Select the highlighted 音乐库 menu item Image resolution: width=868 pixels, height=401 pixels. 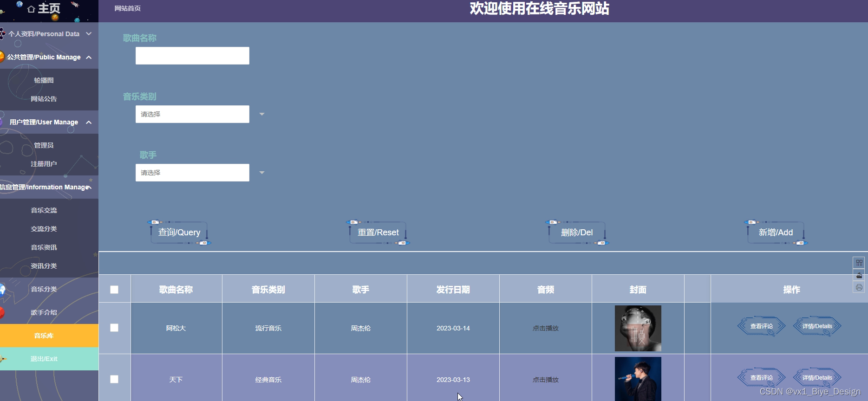point(49,336)
